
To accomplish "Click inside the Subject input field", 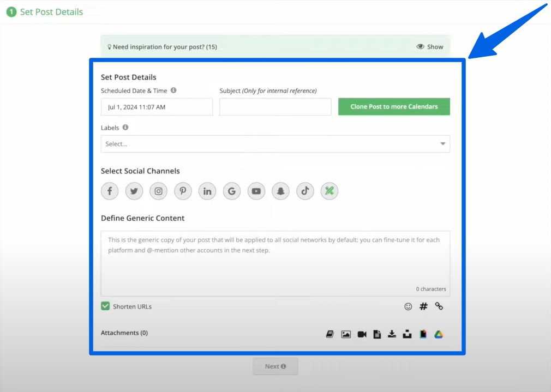I will pyautogui.click(x=275, y=107).
